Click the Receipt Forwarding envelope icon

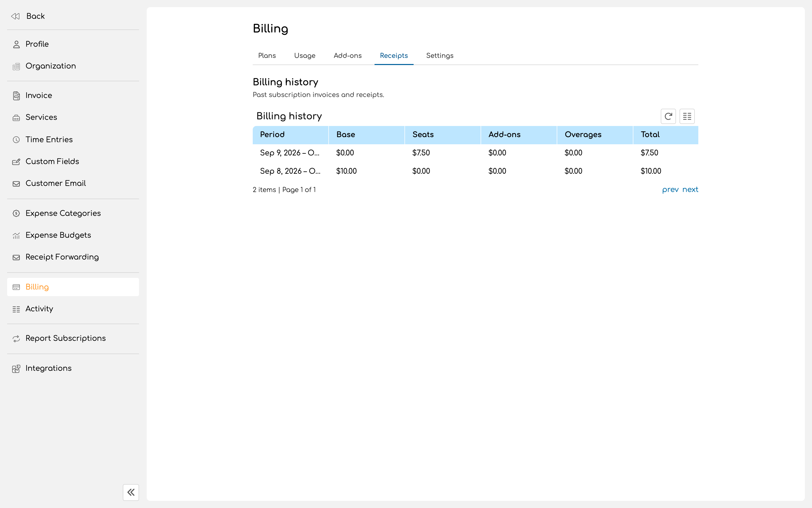pos(16,257)
